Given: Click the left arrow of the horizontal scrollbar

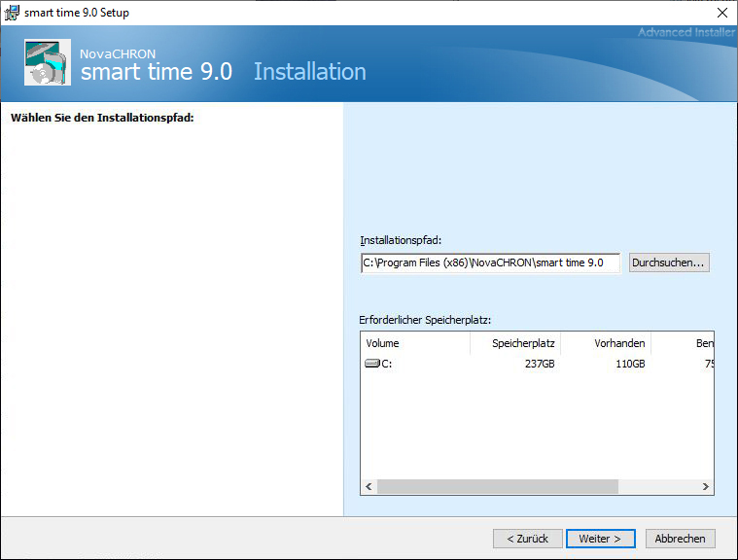Looking at the screenshot, I should coord(369,486).
